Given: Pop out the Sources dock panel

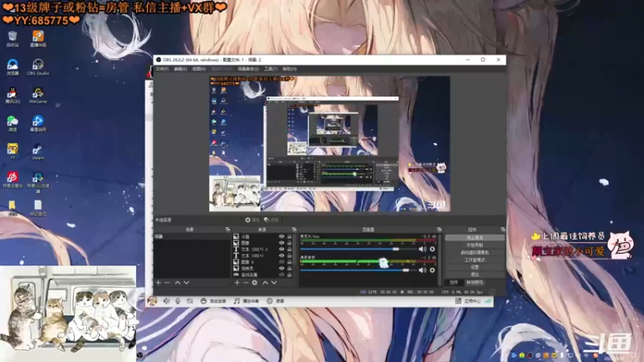Looking at the screenshot, I should tap(294, 229).
